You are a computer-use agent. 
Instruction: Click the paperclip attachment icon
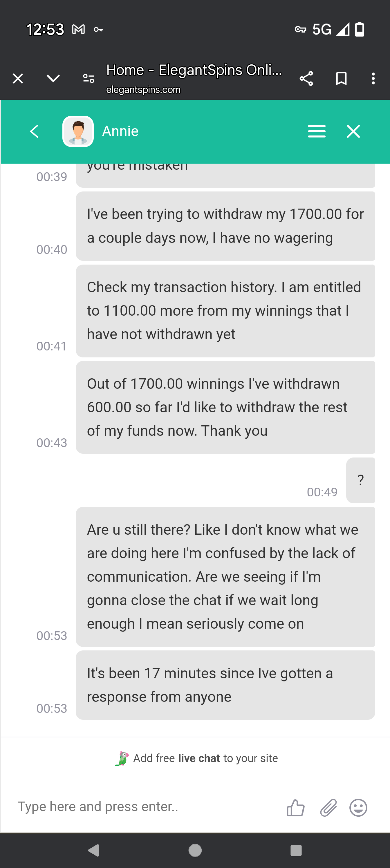328,808
